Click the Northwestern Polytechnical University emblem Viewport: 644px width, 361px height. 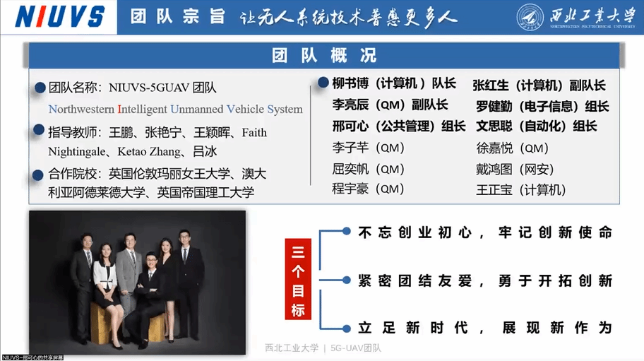[x=531, y=18]
